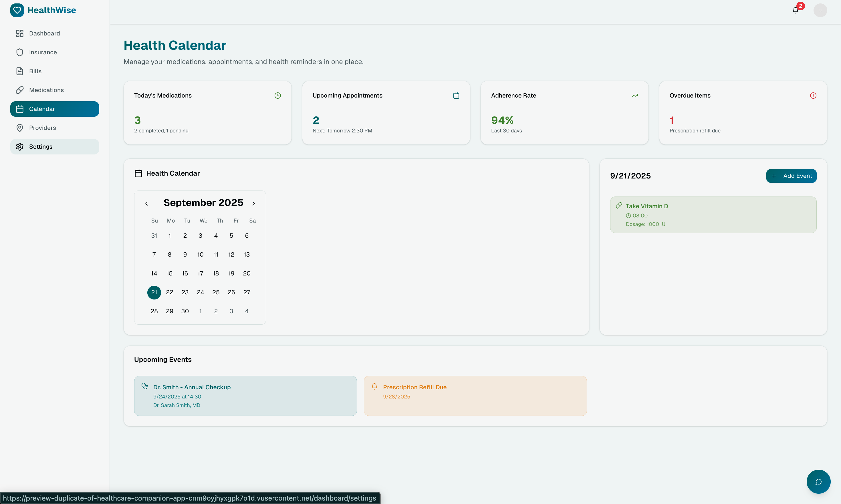The height and width of the screenshot is (504, 841).
Task: Click the notification bell icon
Action: (x=795, y=10)
